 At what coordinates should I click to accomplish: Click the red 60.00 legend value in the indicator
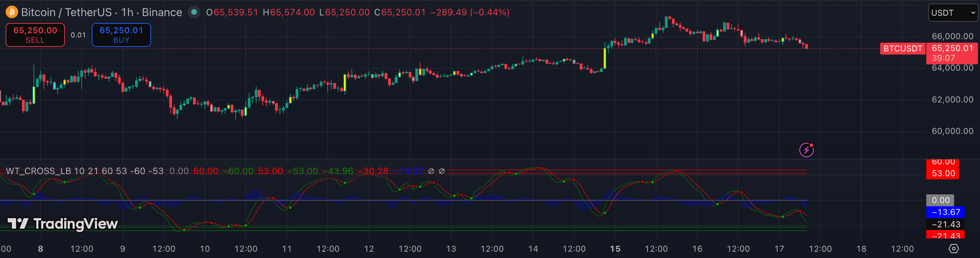coord(206,171)
